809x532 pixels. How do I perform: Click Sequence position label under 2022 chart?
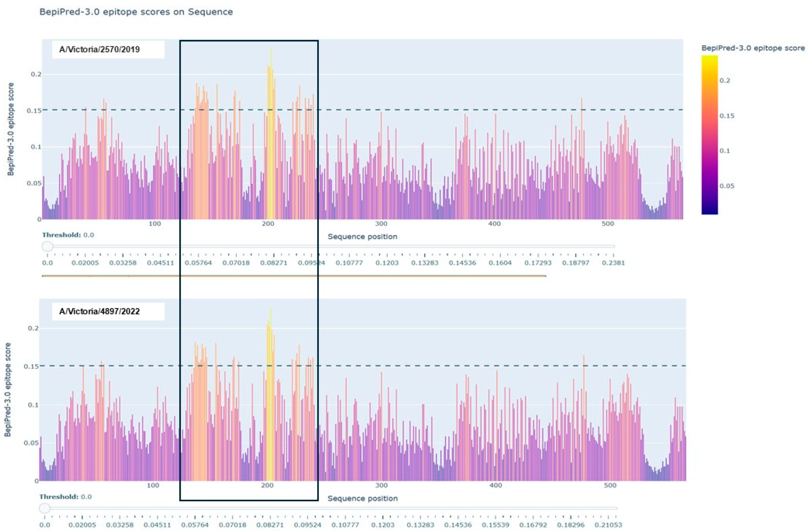pos(362,498)
